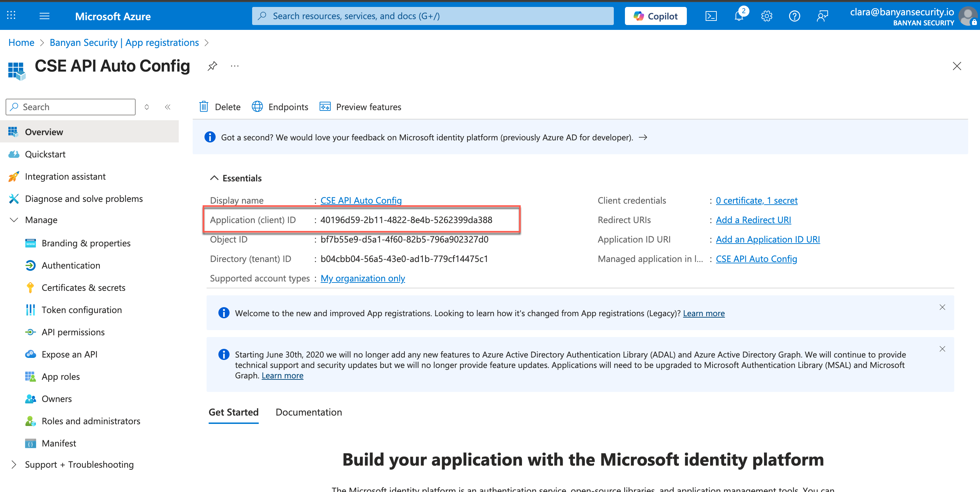Collapse the Manage menu group

tap(14, 220)
